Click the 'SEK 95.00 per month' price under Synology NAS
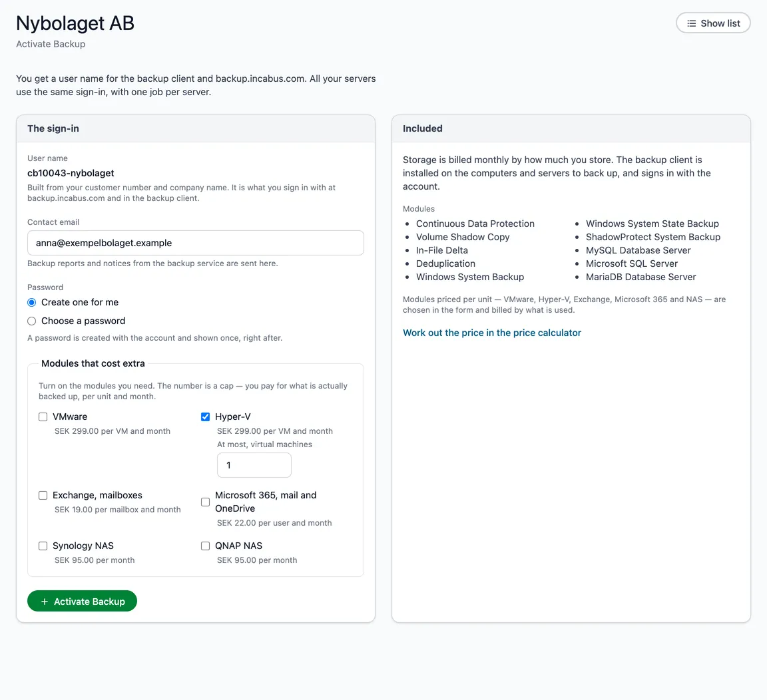Screen dimensions: 767x700 [x=95, y=560]
